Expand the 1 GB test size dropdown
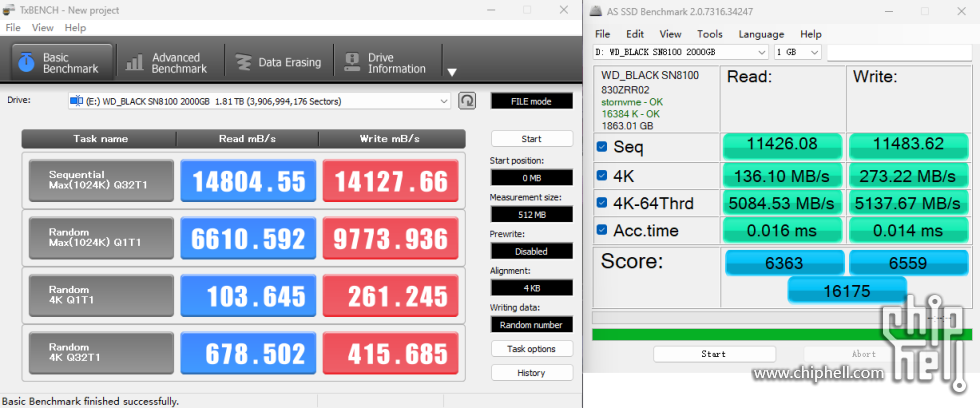 click(814, 52)
